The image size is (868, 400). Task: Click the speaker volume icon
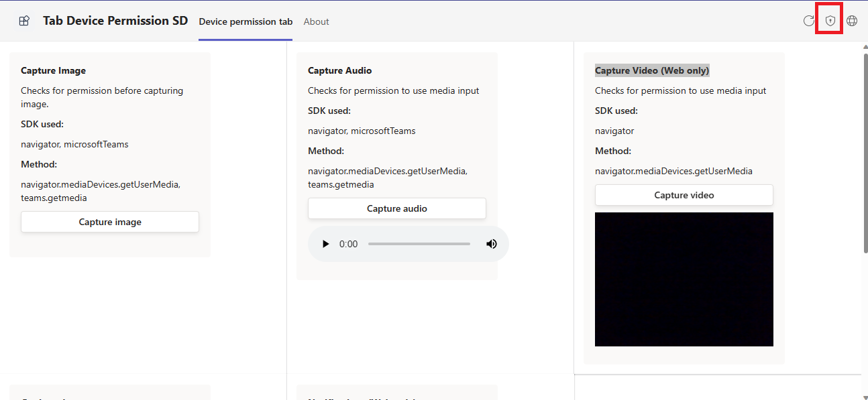click(x=492, y=244)
